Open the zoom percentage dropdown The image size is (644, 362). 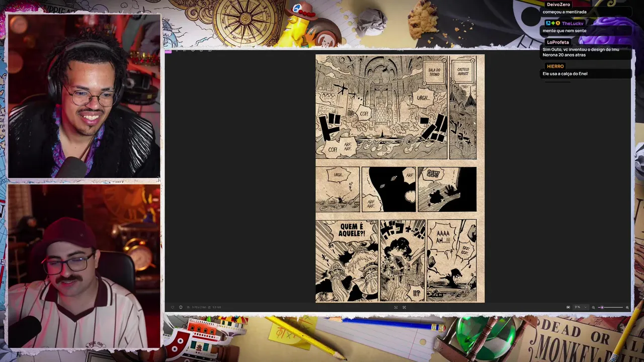(x=581, y=307)
